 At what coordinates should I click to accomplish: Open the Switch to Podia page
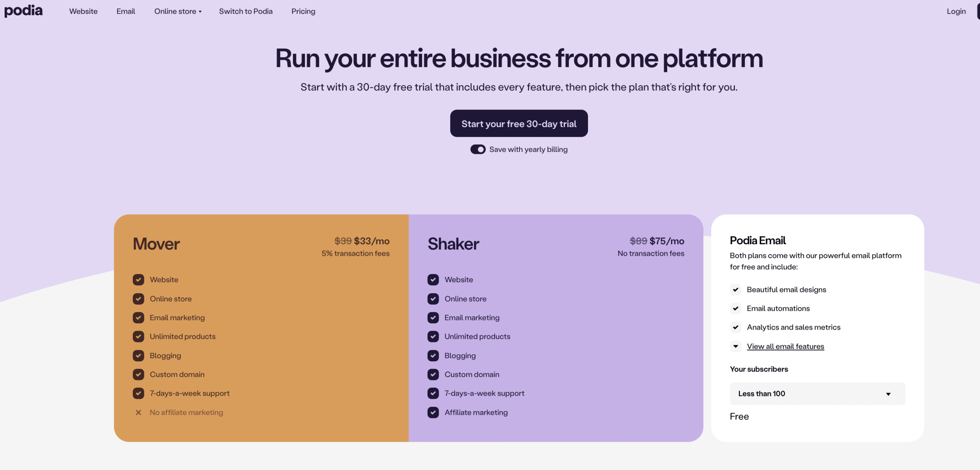click(246, 11)
